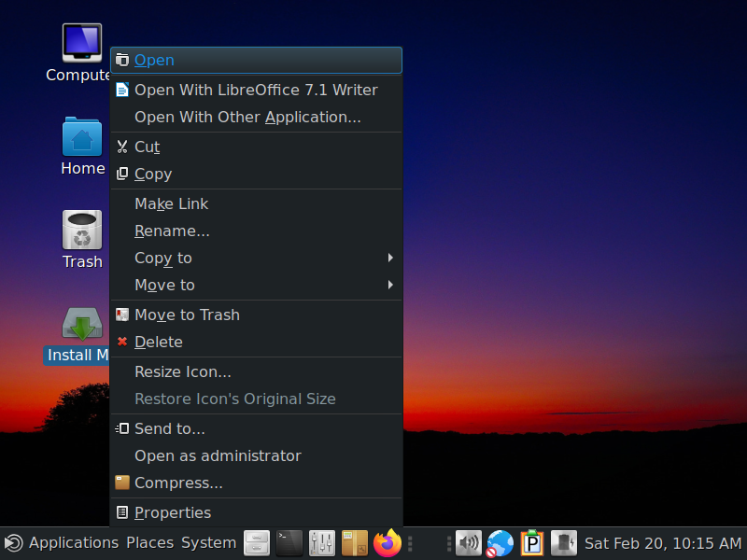Select Rename... menu entry
This screenshot has height=560, width=747.
click(256, 231)
